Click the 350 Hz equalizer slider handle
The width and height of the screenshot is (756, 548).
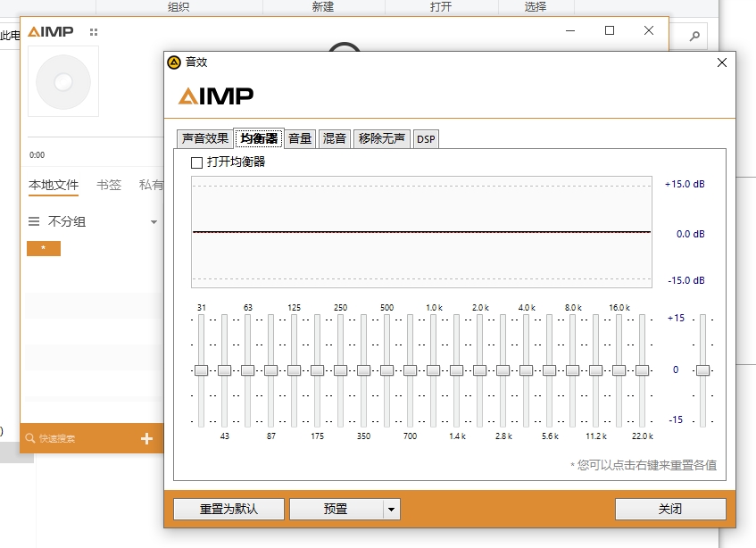click(363, 370)
